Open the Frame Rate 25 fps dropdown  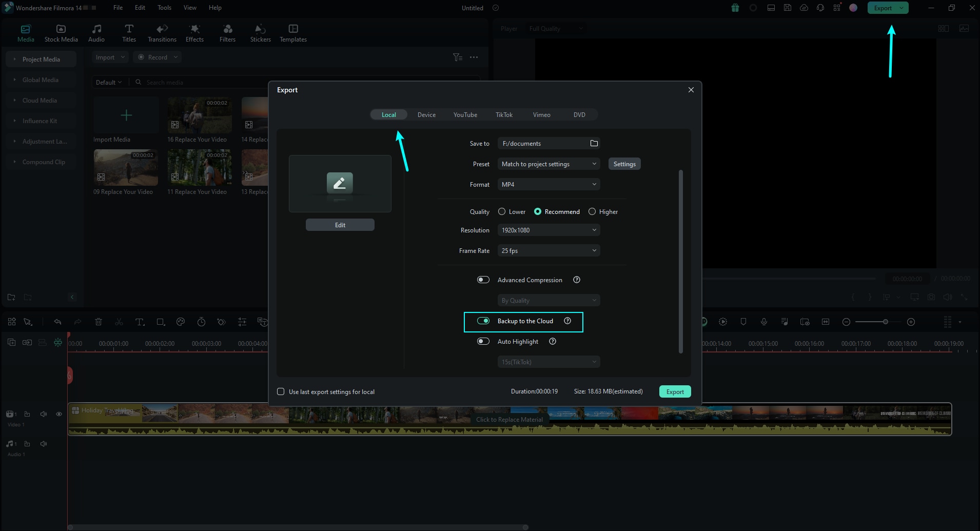548,250
